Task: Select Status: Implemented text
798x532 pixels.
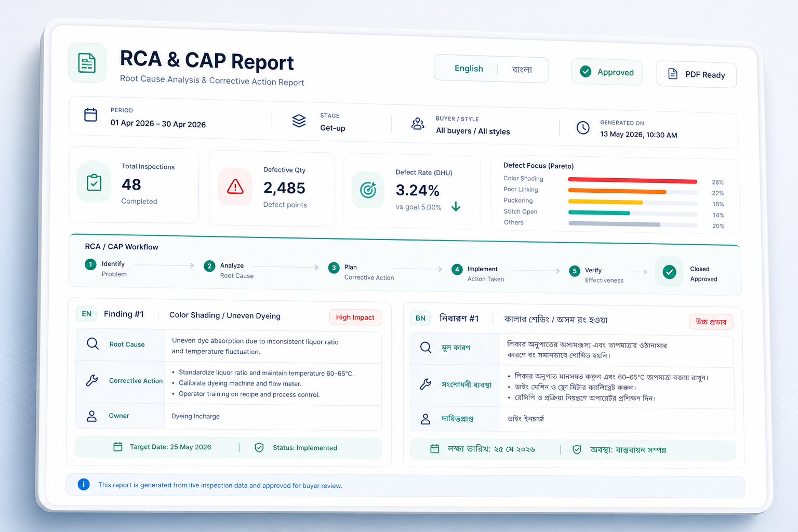Action: (x=305, y=448)
